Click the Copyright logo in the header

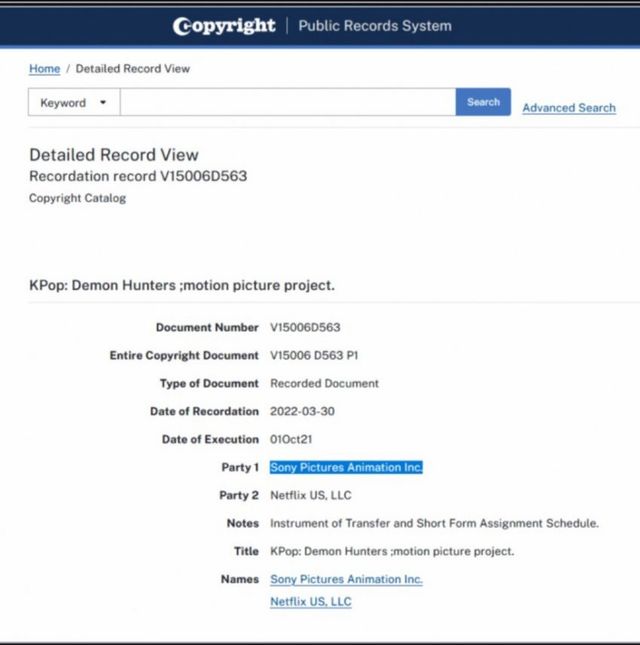click(224, 26)
